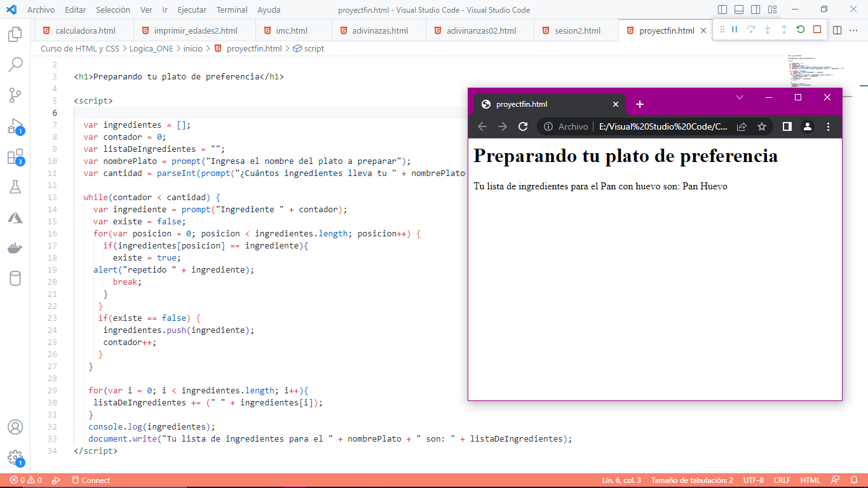Switch to adivinazas.html tab
The height and width of the screenshot is (488, 868).
(379, 30)
